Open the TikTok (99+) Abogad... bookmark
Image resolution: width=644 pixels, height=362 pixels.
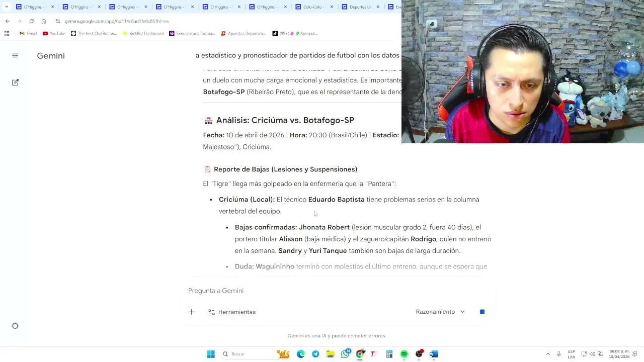(x=295, y=33)
